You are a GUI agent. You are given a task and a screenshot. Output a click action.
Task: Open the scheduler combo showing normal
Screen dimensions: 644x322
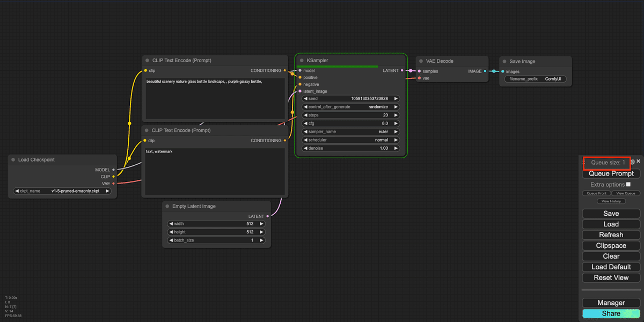[x=350, y=140]
